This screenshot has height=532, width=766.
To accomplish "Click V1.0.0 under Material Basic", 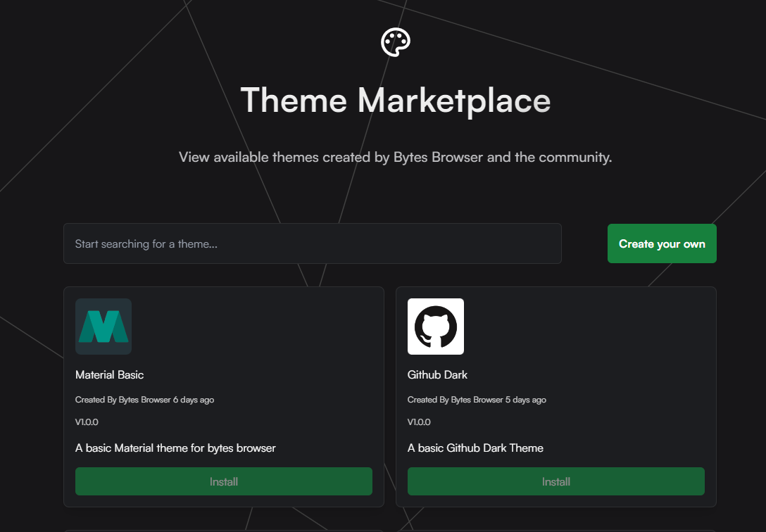I will (x=87, y=422).
